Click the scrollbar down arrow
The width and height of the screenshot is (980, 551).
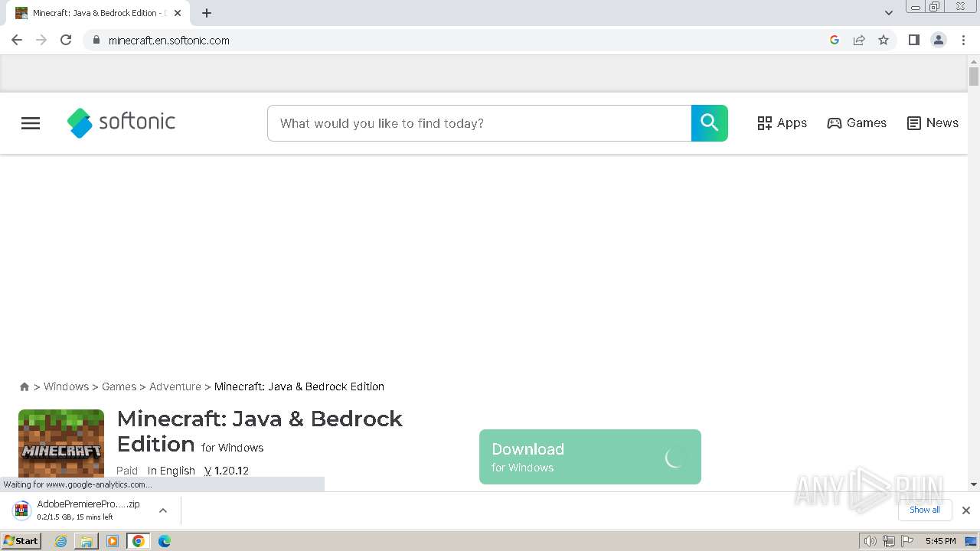974,484
